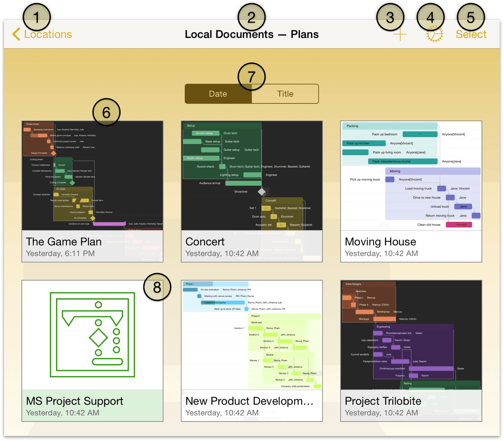Viewport: 504px width, 441px height.
Task: Click 'Yesterday, 6:11 PM' date label
Action: pos(60,253)
